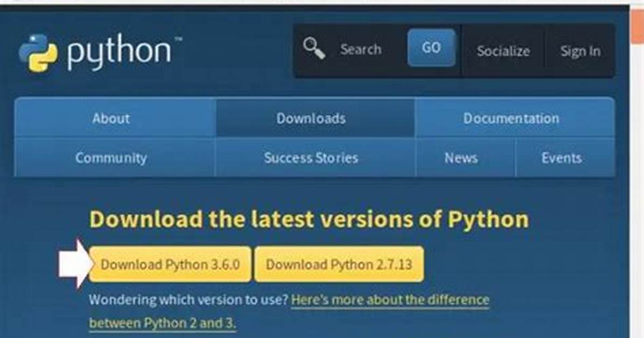Click the Python logo
Image resolution: width=644 pixels, height=338 pixels.
[100, 53]
